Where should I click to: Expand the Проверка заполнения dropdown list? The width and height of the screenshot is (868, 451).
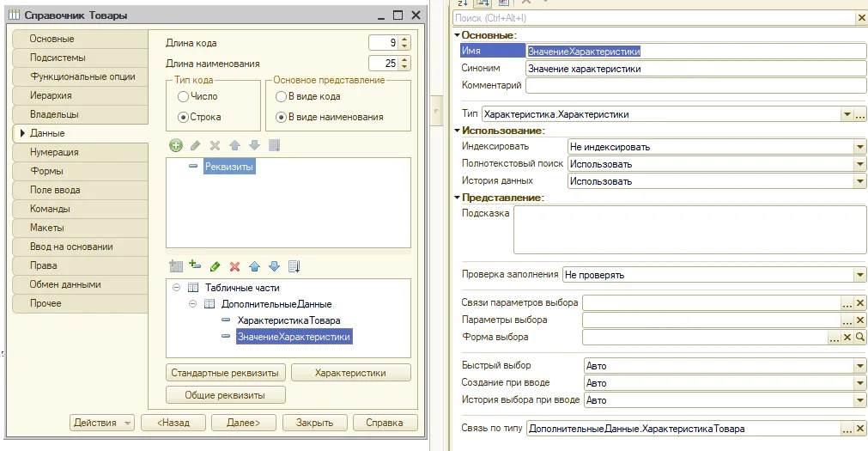pos(860,275)
